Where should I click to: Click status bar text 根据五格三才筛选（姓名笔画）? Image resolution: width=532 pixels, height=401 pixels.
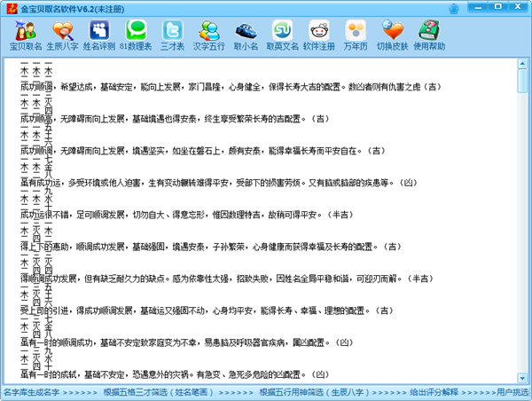tap(159, 392)
